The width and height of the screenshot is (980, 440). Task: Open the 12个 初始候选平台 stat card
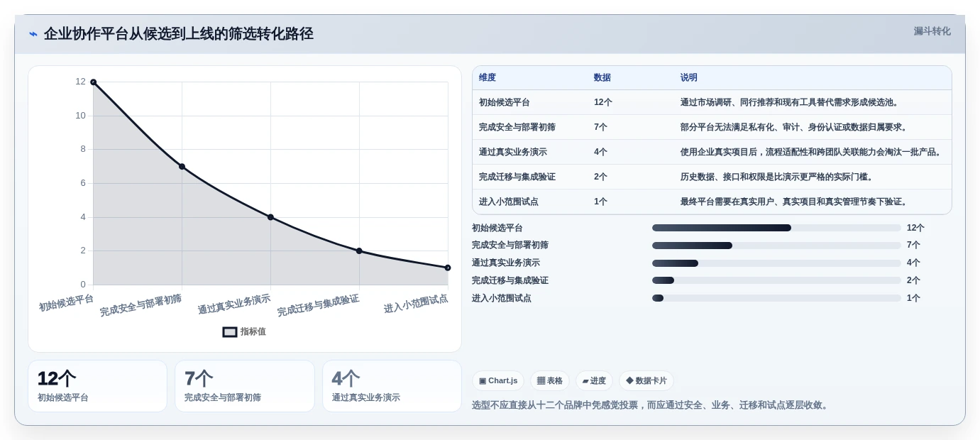click(x=98, y=386)
